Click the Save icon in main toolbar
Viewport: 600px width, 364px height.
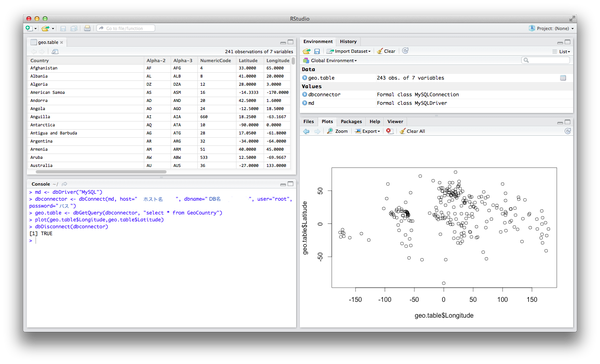click(64, 28)
